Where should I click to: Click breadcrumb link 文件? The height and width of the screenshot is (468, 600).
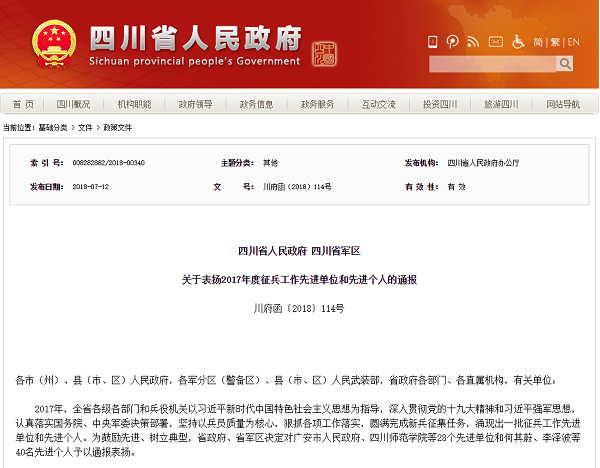click(85, 127)
